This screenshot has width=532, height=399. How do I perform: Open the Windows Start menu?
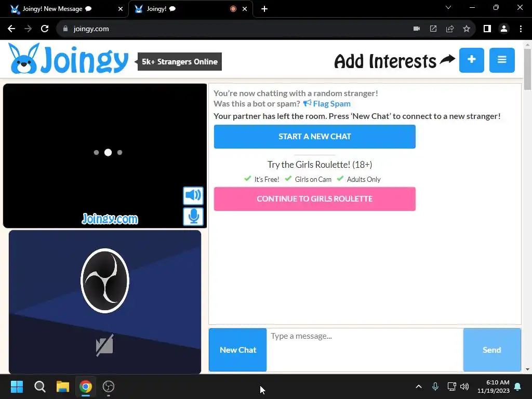pos(17,387)
